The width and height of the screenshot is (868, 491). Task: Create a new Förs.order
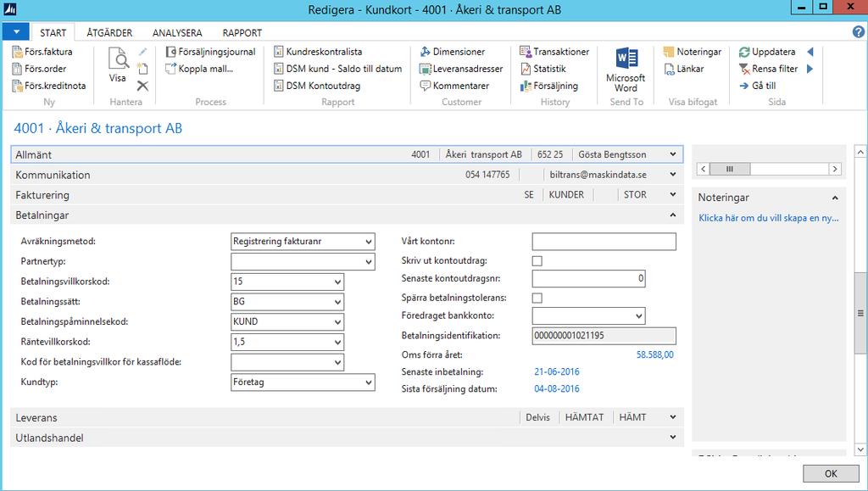[39, 69]
